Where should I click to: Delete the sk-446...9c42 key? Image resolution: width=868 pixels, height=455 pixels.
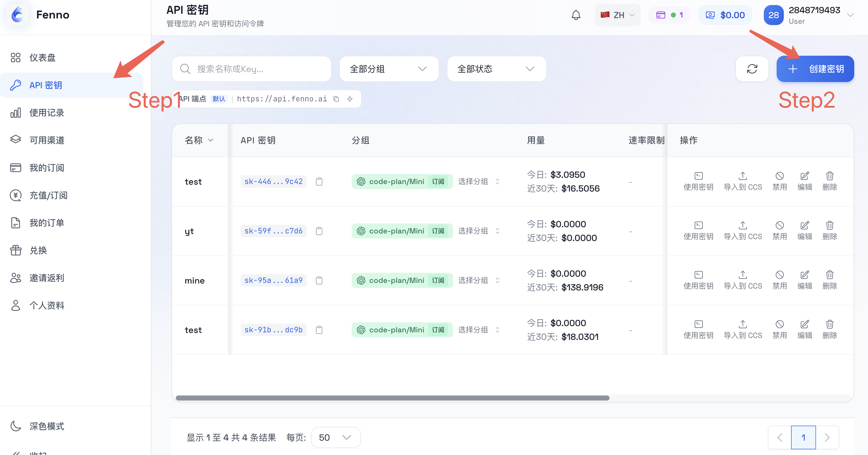830,182
